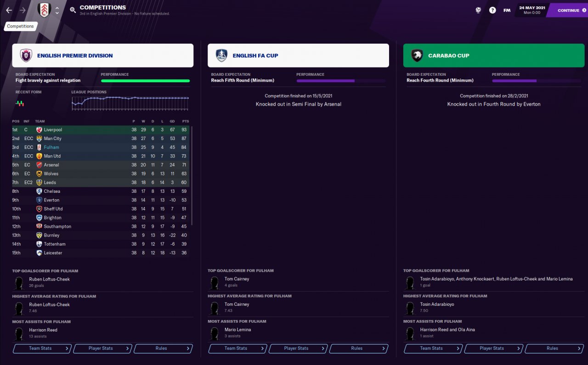
Task: Click Premier Division highest average rating silhouette
Action: coord(19,308)
